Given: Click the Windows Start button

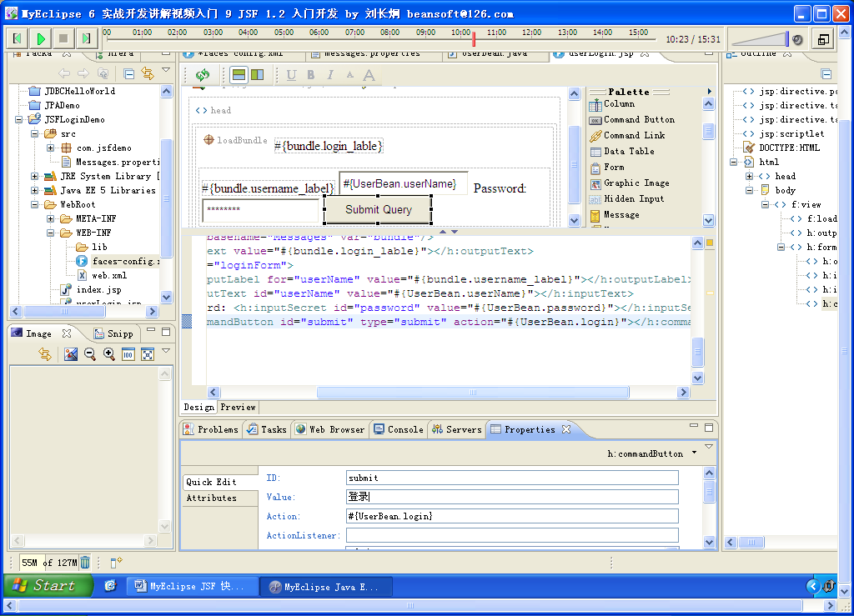Looking at the screenshot, I should pyautogui.click(x=47, y=585).
